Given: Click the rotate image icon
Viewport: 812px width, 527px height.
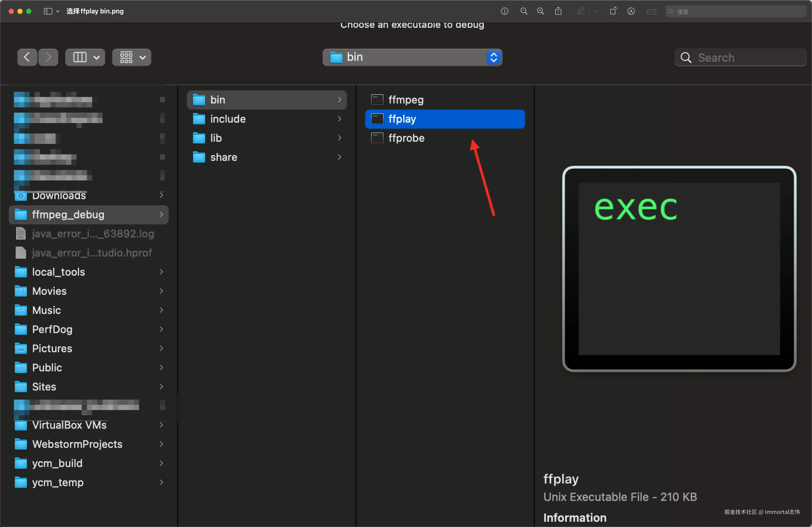Looking at the screenshot, I should (613, 11).
